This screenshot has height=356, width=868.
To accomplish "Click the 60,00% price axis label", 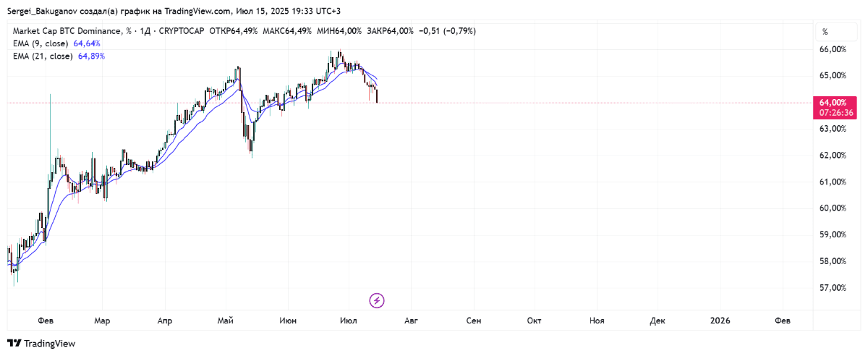I will (833, 208).
